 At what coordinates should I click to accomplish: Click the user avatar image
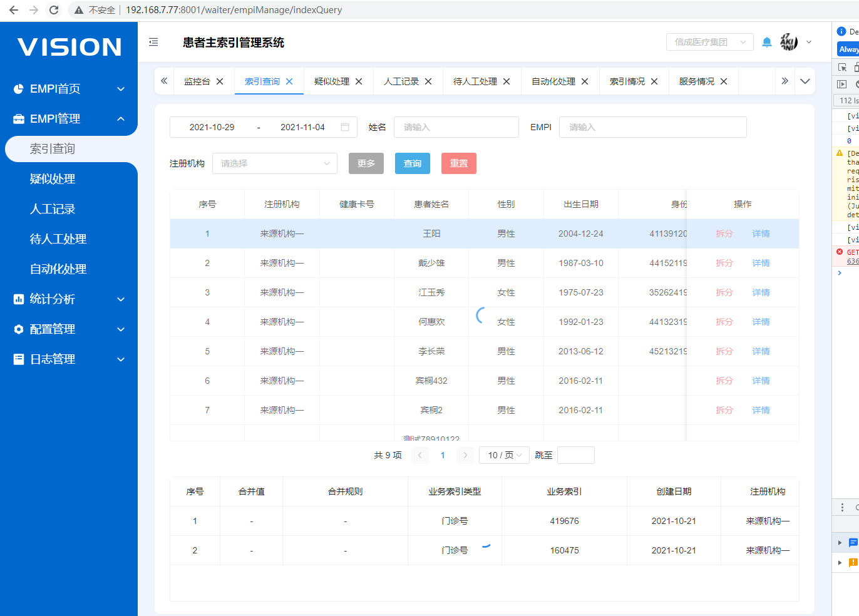[789, 42]
